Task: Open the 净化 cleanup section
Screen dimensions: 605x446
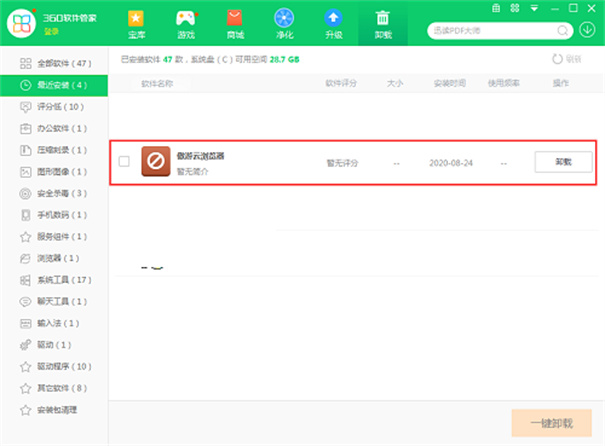Action: tap(285, 24)
